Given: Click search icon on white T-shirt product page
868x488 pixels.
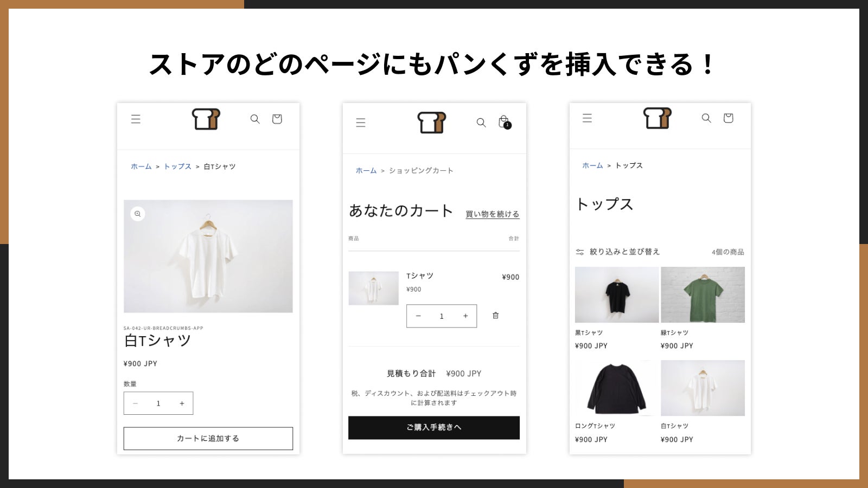Looking at the screenshot, I should tap(255, 119).
